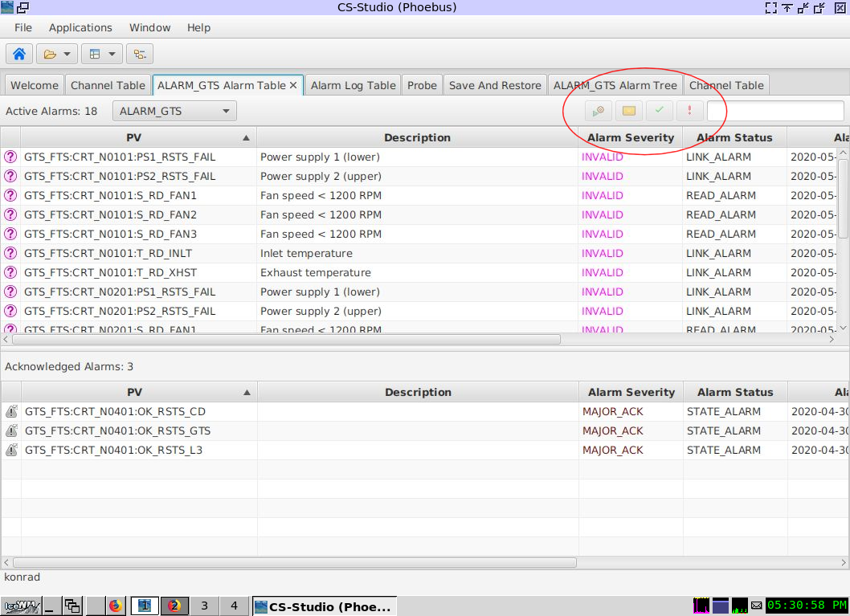This screenshot has width=850, height=616.
Task: Acknowledge alarms with the green checkmark icon
Action: [x=659, y=110]
